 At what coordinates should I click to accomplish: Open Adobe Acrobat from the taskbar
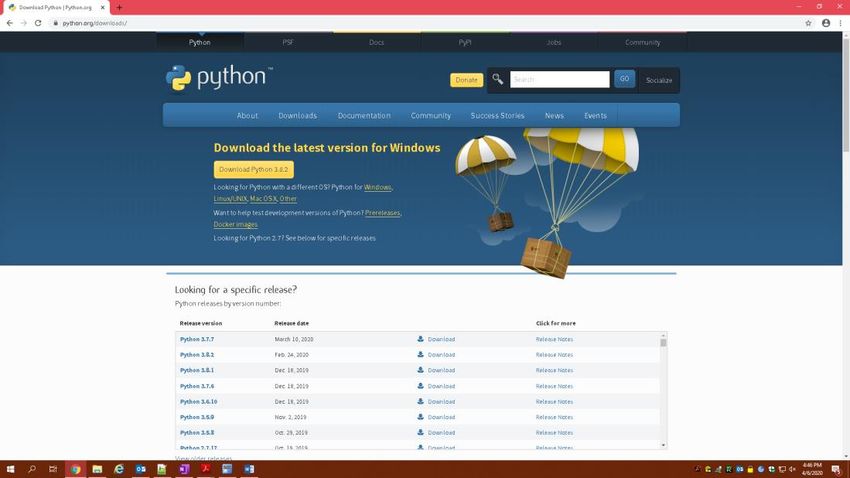(205, 469)
